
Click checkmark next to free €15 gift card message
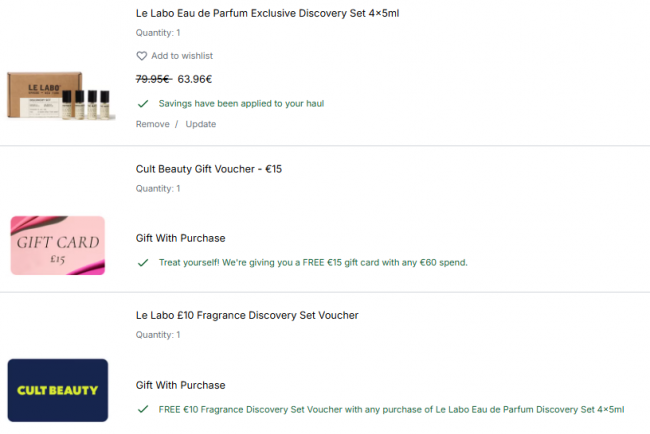point(143,262)
